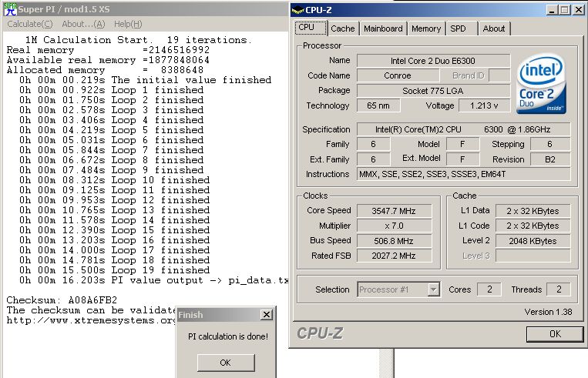Click the Revision value B2
The image size is (588, 378).
pyautogui.click(x=550, y=159)
